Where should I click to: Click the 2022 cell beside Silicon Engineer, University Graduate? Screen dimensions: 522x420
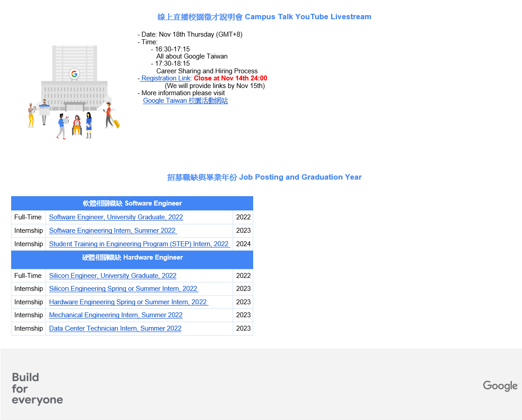243,276
